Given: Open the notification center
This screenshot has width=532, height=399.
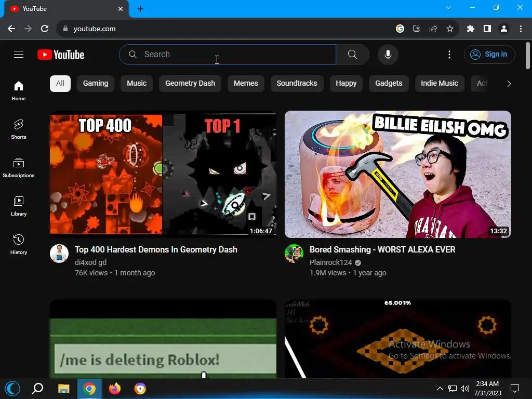Looking at the screenshot, I should [x=515, y=389].
